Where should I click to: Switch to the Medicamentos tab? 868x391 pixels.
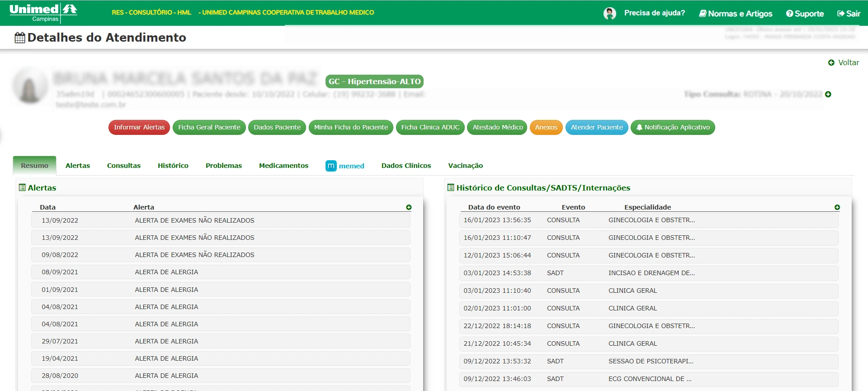click(283, 166)
